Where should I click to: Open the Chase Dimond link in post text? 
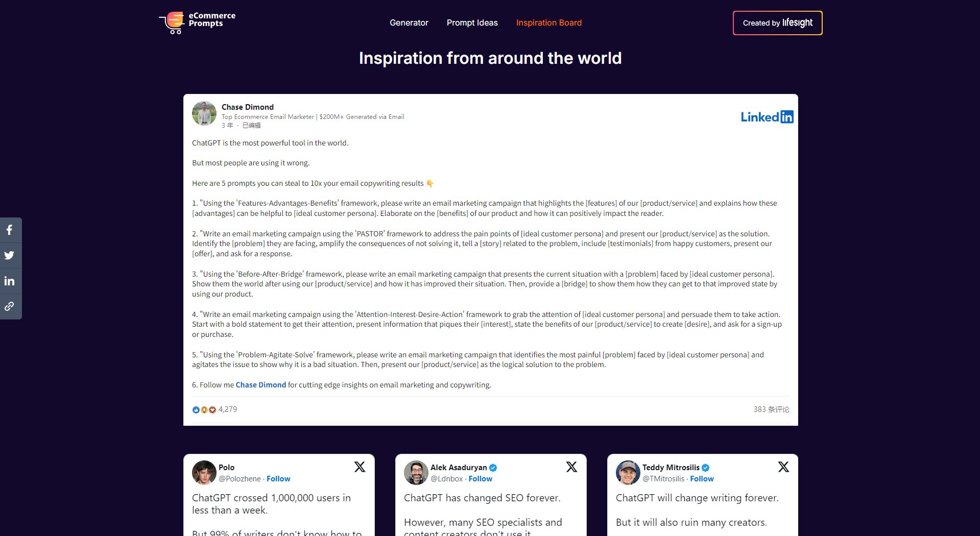[260, 385]
